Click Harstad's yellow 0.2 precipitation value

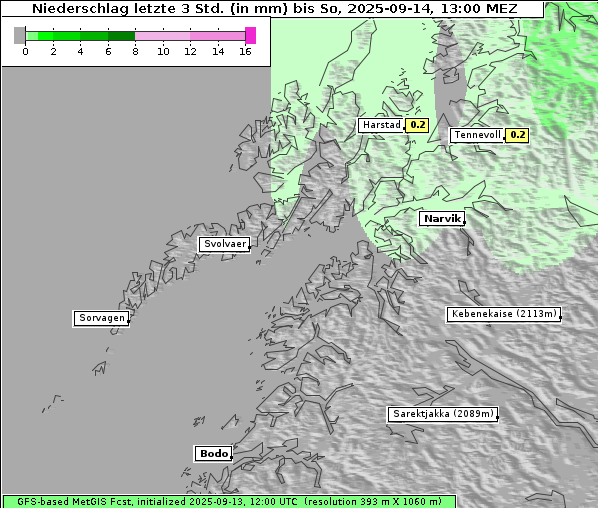pos(417,125)
